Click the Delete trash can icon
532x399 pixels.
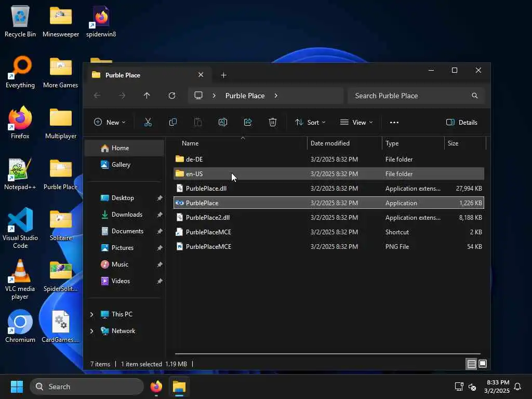tap(272, 123)
